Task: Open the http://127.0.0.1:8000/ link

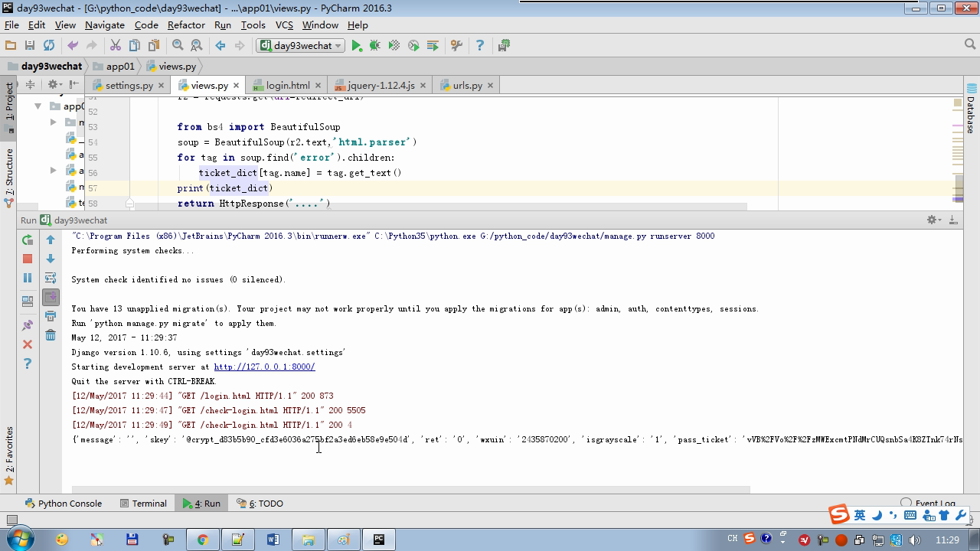Action: [x=264, y=367]
